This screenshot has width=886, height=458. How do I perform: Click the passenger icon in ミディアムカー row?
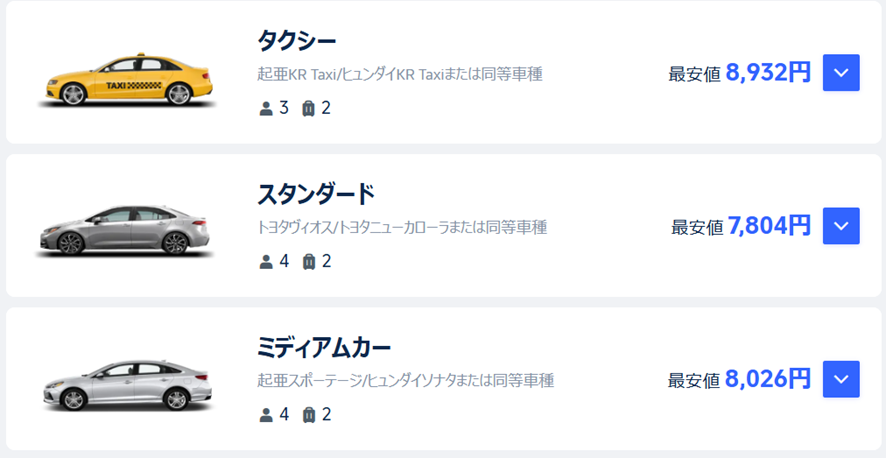(x=266, y=415)
